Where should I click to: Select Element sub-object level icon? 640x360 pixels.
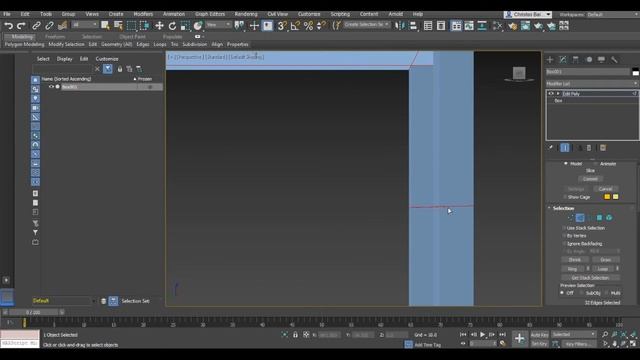[609, 218]
